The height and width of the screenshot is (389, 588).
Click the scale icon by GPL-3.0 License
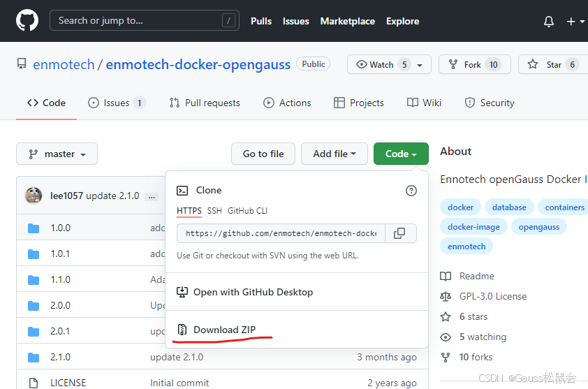click(446, 296)
